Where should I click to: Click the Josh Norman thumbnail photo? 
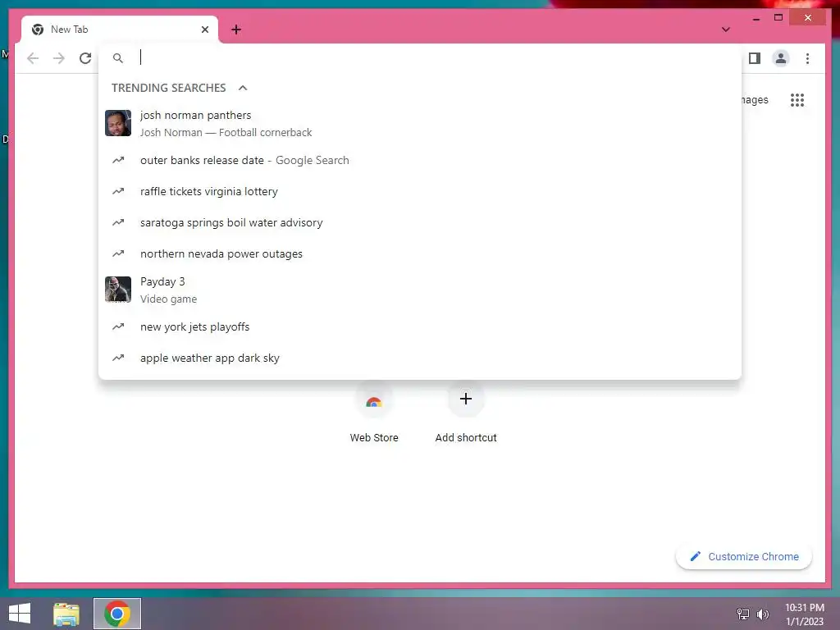(118, 123)
